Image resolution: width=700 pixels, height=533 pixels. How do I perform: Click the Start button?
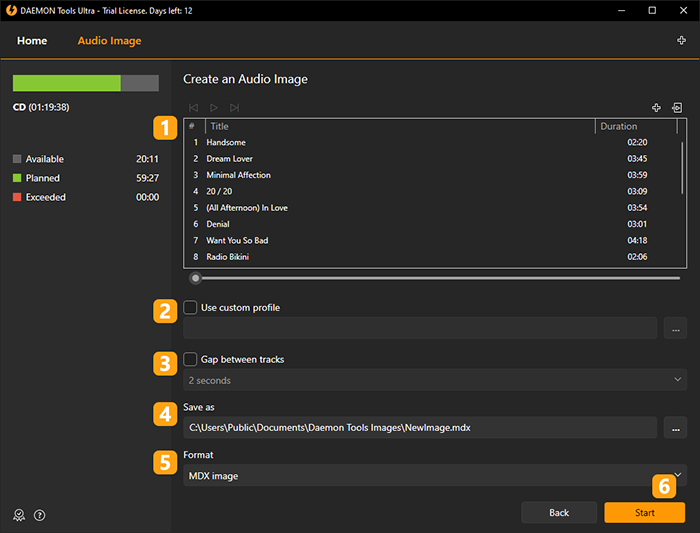coord(645,512)
